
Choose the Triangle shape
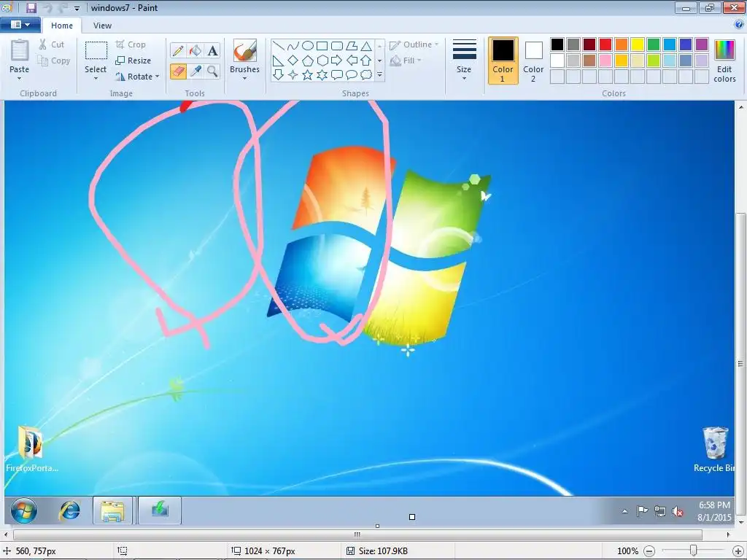[x=366, y=46]
